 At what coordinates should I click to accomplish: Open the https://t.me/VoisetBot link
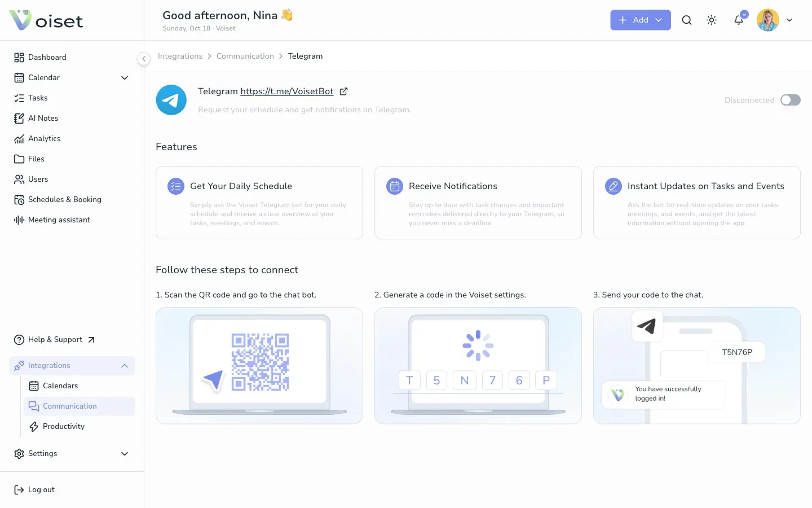tap(287, 91)
